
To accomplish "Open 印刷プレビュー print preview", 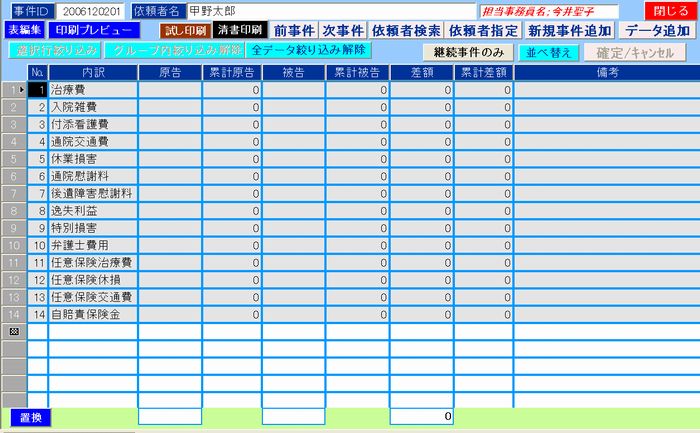I will tap(91, 30).
